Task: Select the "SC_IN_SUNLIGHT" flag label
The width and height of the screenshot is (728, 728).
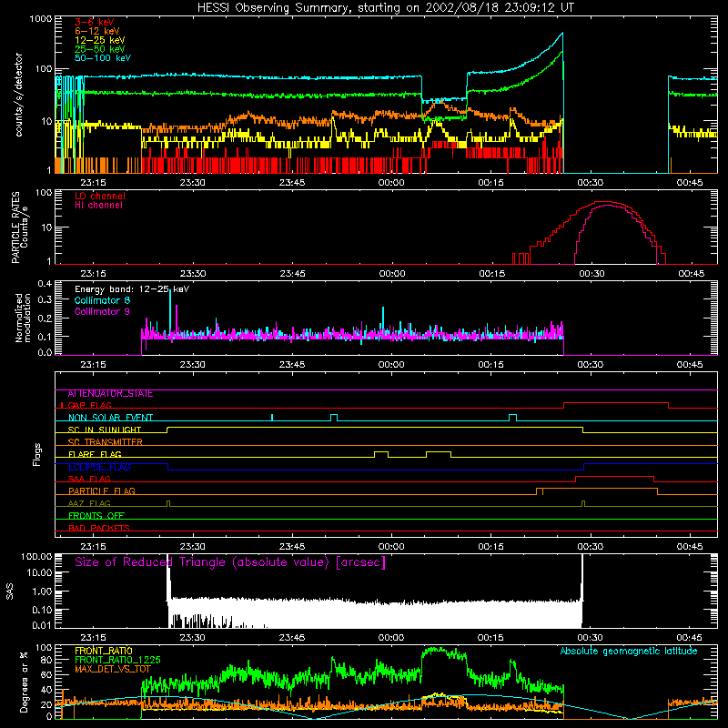Action: (x=105, y=430)
